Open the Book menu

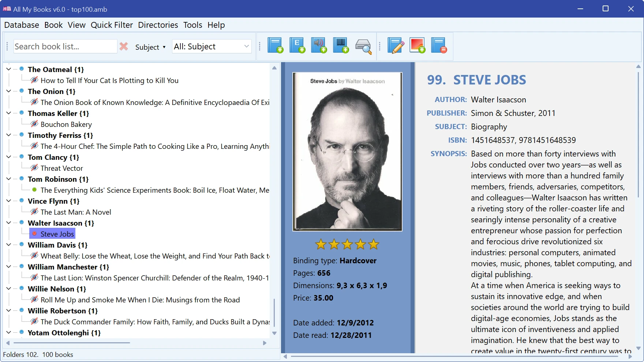coord(53,25)
